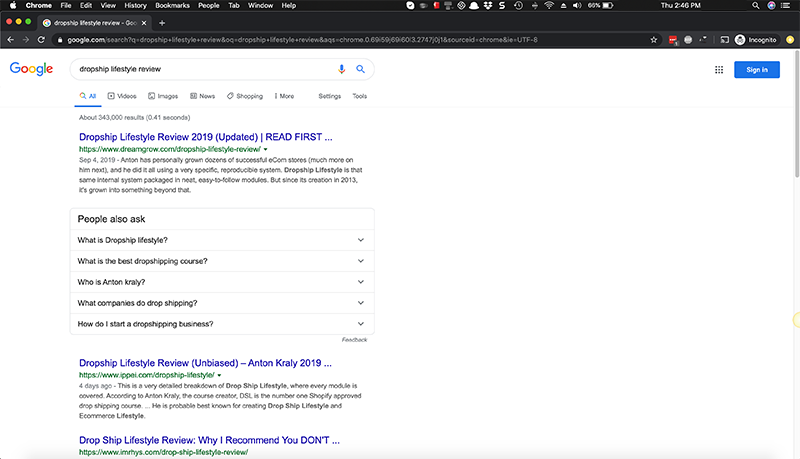Expand 'What companies do drop shipping?'
Image resolution: width=800 pixels, height=459 pixels.
coord(222,303)
